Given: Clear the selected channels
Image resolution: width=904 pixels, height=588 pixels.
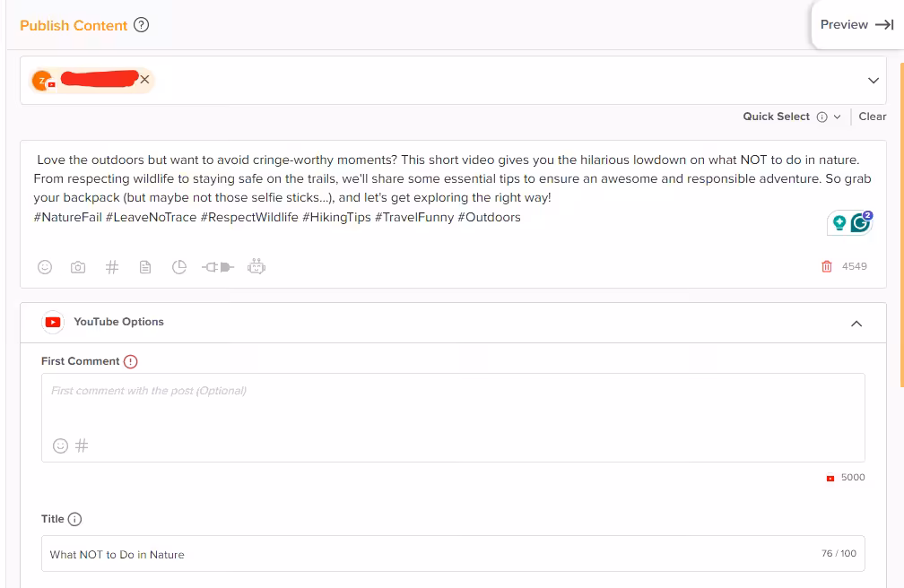Looking at the screenshot, I should pyautogui.click(x=873, y=117).
